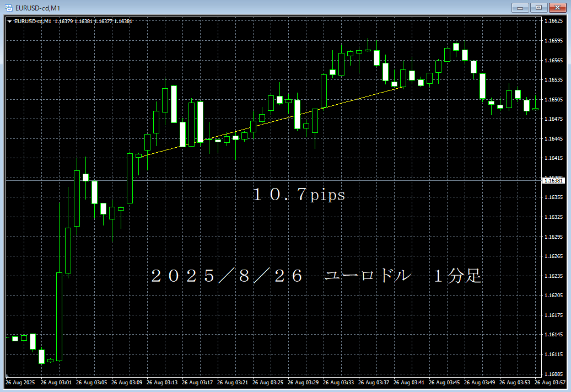The width and height of the screenshot is (571, 392).
Task: Click the tall green candle near 03:01
Action: pos(59,316)
